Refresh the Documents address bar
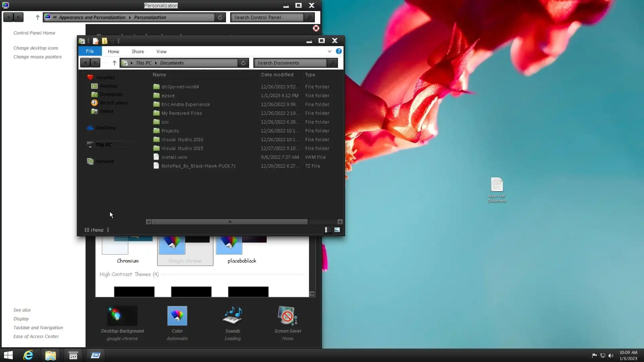Viewport: 644px width, 362px height. pos(243,63)
